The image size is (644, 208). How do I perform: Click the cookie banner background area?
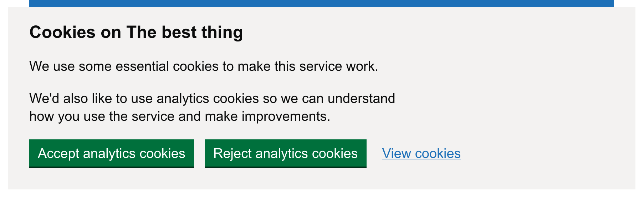[x=535, y=71]
